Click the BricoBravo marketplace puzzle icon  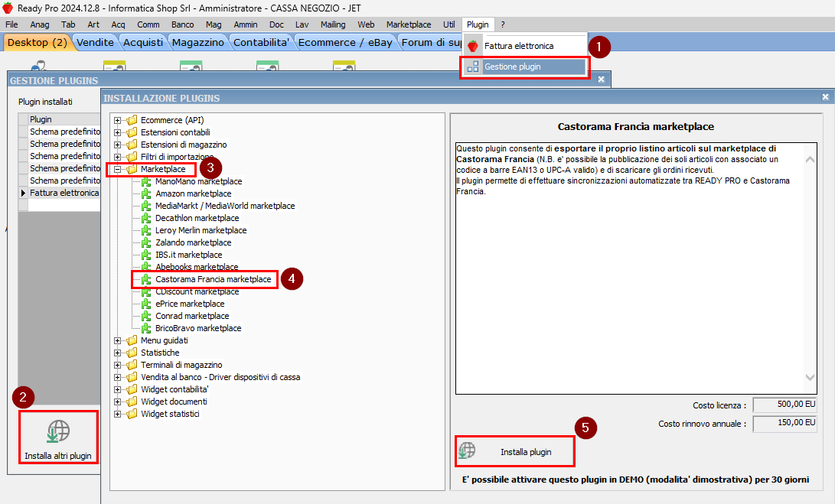[146, 328]
